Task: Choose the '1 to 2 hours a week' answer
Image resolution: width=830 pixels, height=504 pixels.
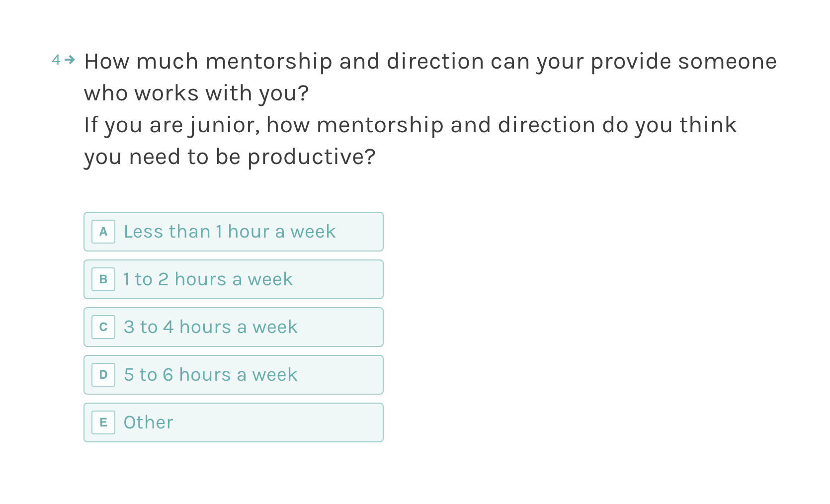Action: (x=208, y=279)
